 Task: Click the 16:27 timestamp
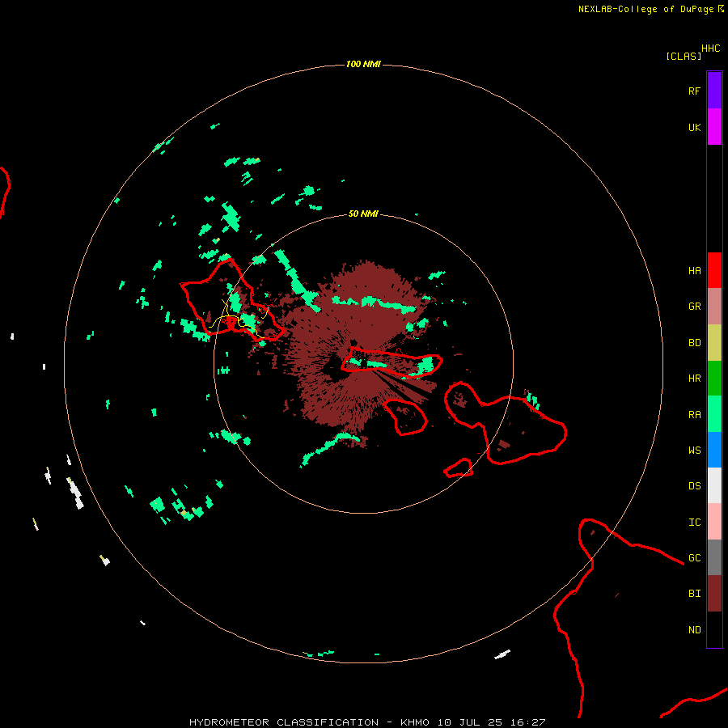[x=530, y=722]
